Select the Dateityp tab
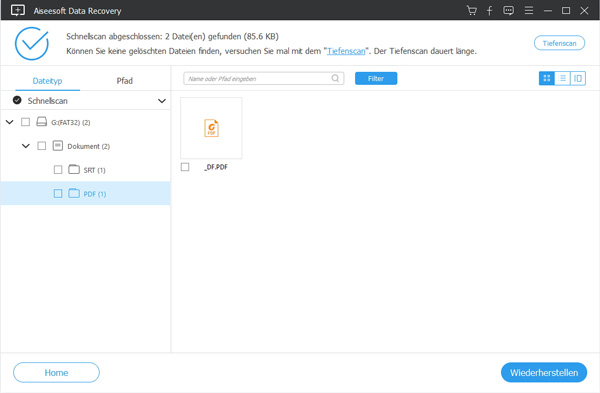 pyautogui.click(x=47, y=81)
